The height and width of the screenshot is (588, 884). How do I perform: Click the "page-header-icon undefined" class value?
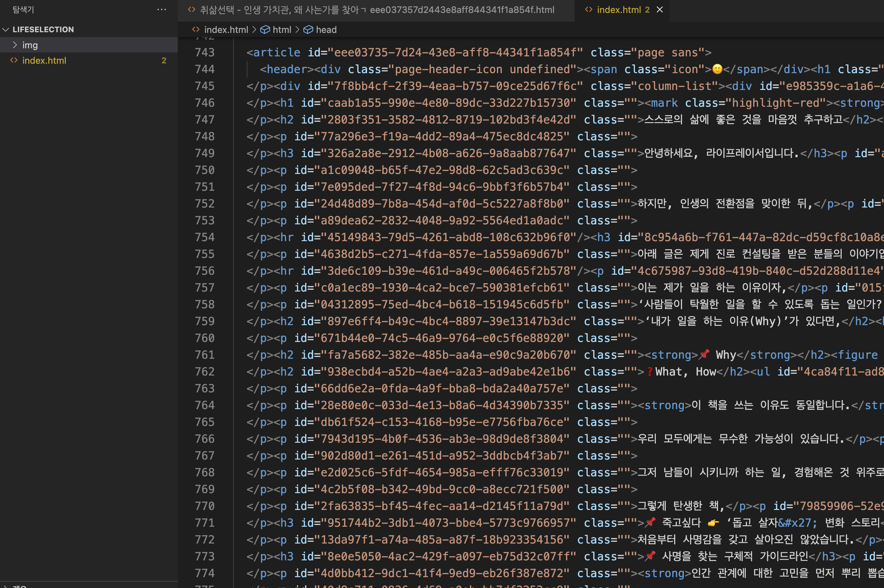482,69
